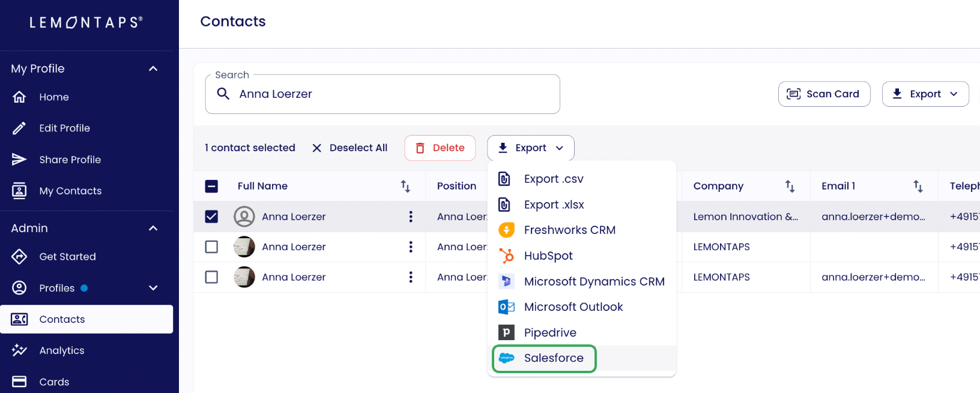The width and height of the screenshot is (980, 393).
Task: Open three-dot menu for last LEMONTAPS contact
Action: (411, 277)
